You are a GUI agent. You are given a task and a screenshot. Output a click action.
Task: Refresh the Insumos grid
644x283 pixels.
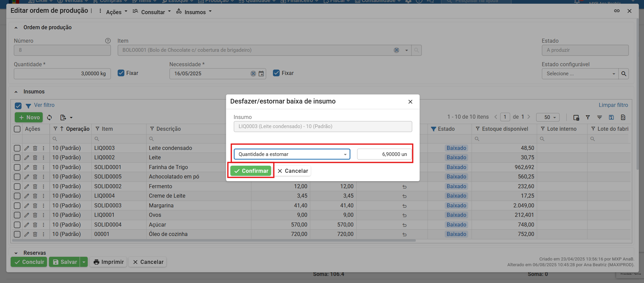tap(49, 117)
